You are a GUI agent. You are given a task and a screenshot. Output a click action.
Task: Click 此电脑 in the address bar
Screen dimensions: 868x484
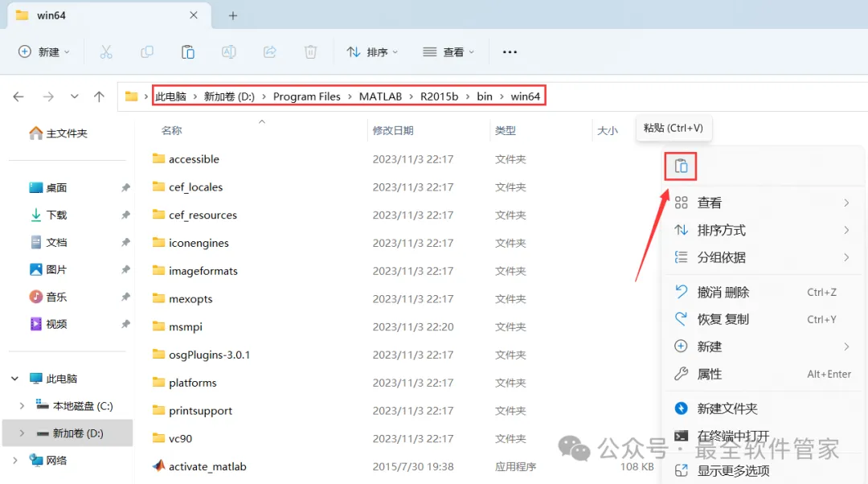pyautogui.click(x=170, y=96)
